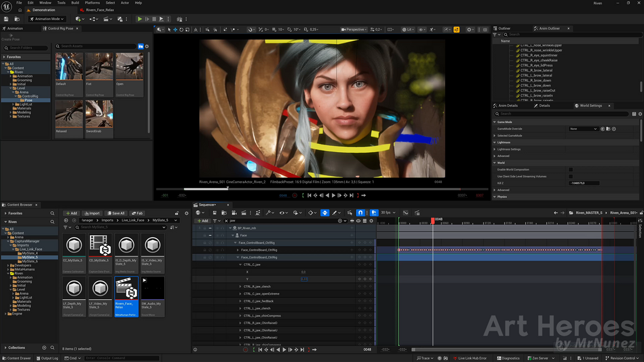The image size is (644, 362).
Task: Open the 30 fps frame rate dropdown
Action: (388, 212)
